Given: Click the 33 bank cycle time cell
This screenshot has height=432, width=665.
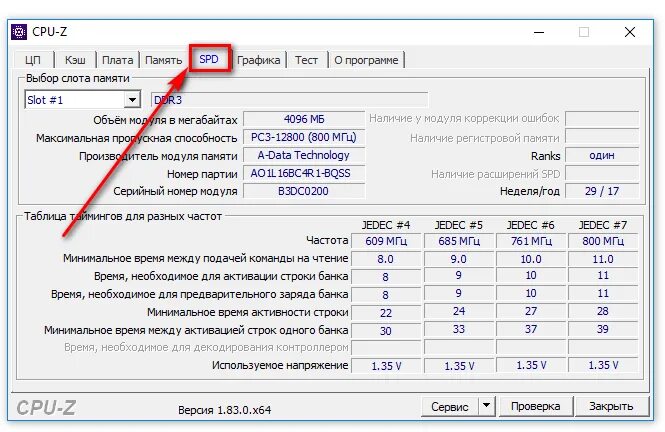Looking at the screenshot, I should coord(459,329).
